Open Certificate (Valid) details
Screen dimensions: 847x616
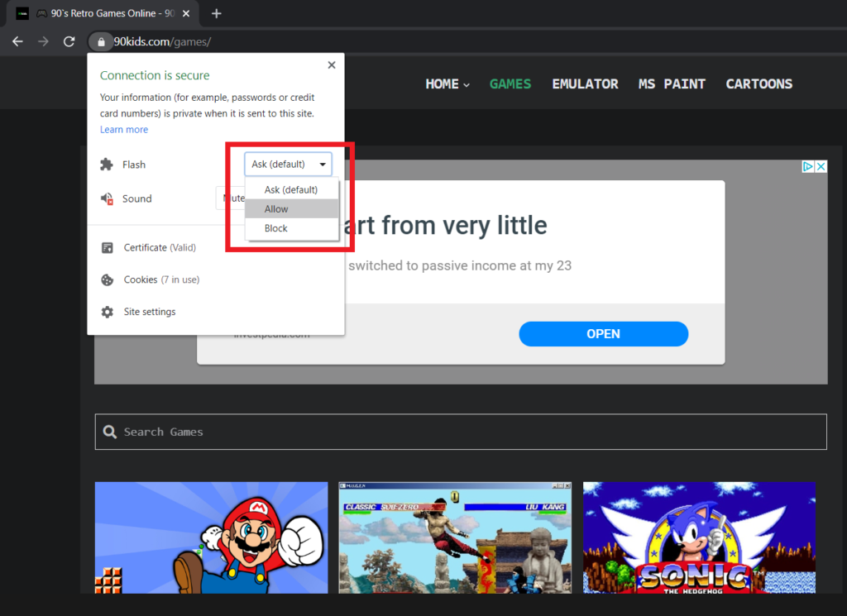(160, 247)
